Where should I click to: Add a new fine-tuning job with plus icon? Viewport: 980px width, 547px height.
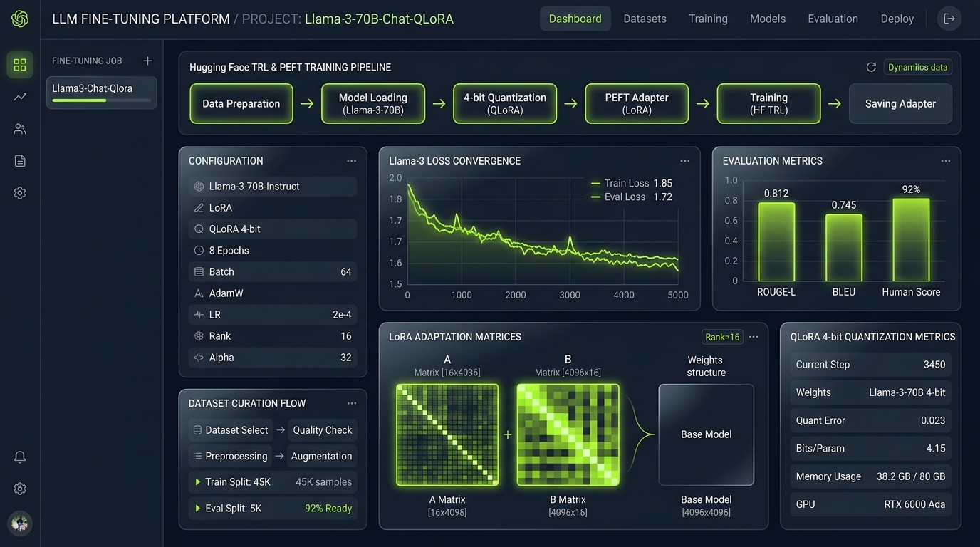[147, 61]
